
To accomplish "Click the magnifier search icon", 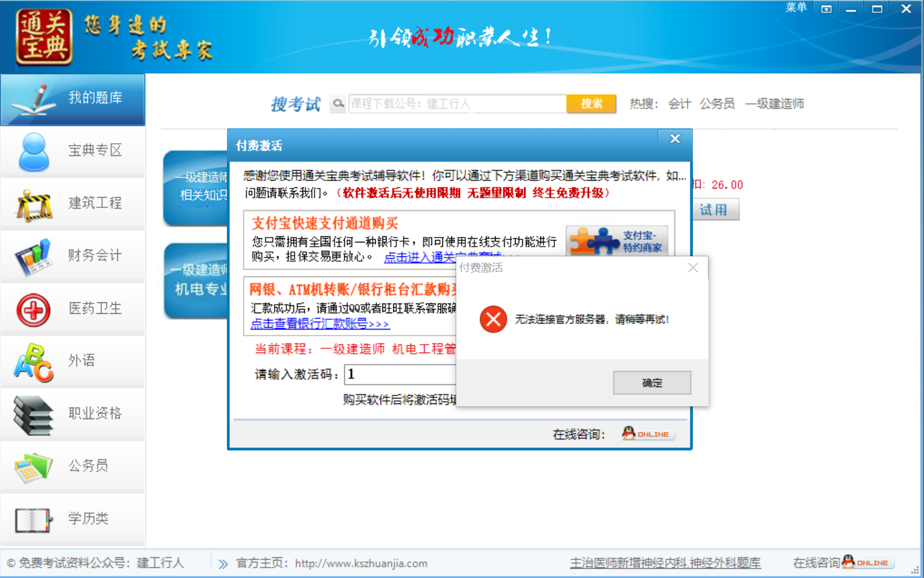I will (x=338, y=104).
